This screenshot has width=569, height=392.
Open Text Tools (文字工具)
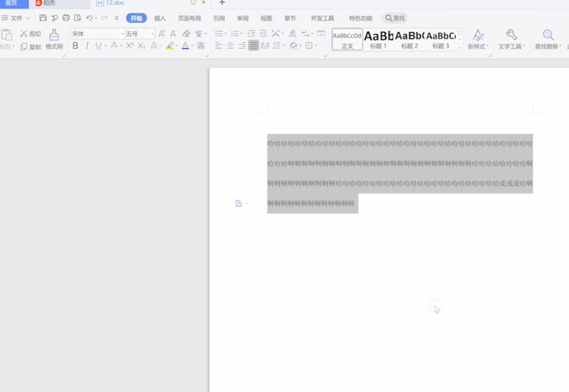click(x=512, y=39)
